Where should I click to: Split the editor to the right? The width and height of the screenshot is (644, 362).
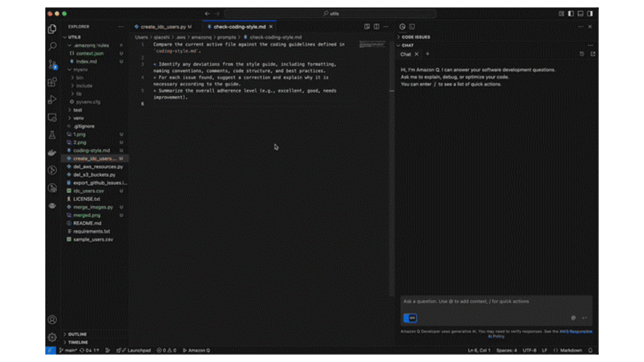pyautogui.click(x=376, y=27)
